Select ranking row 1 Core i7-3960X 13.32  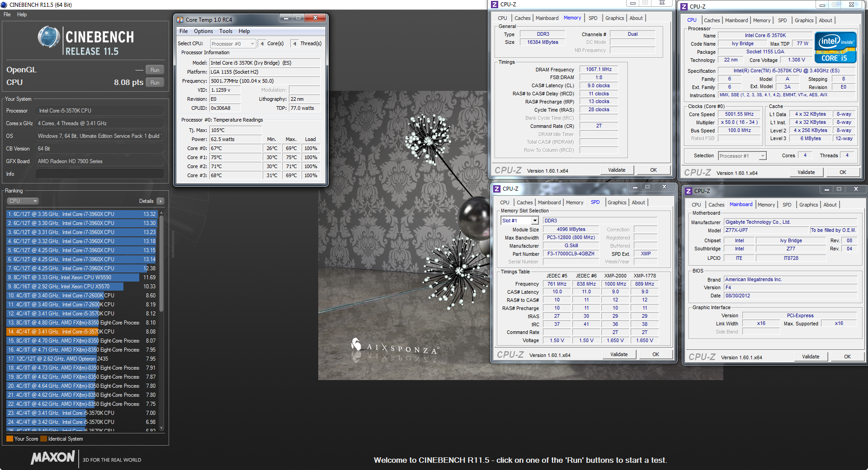pos(81,214)
